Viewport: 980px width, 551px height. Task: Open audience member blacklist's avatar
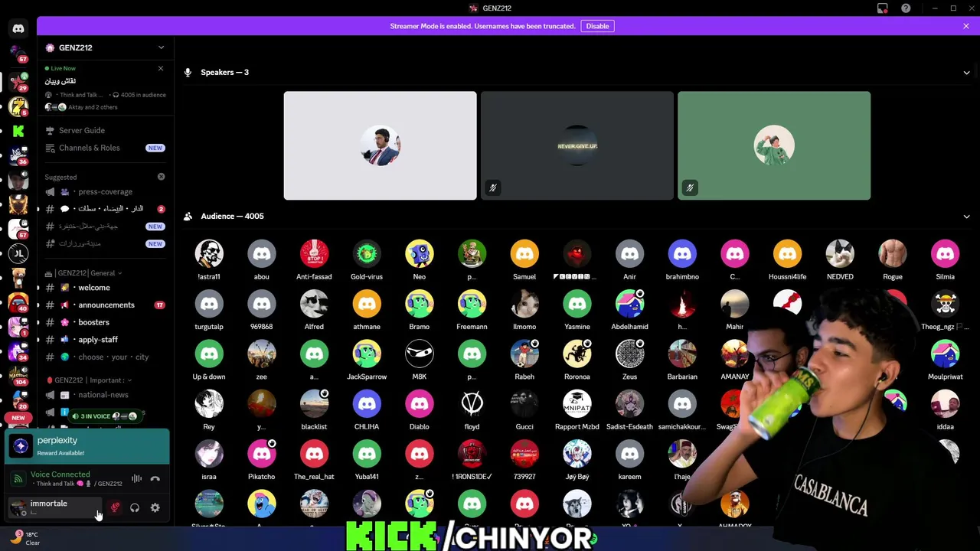tap(314, 404)
